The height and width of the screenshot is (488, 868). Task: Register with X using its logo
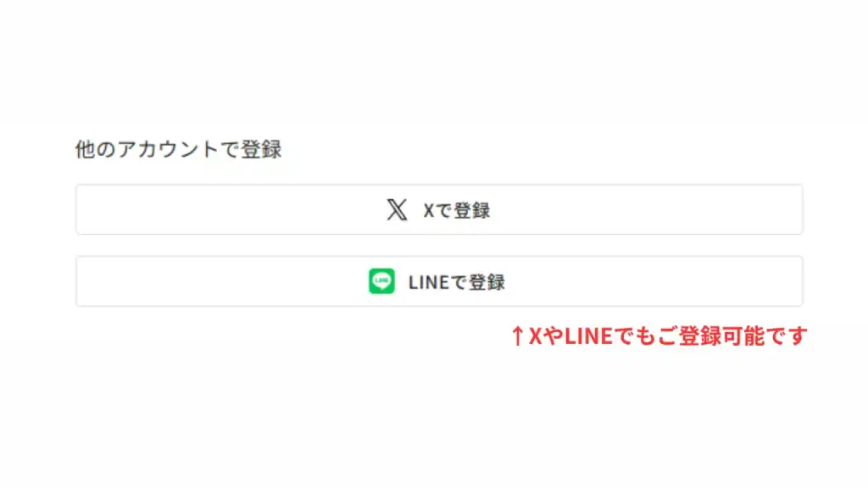(397, 210)
